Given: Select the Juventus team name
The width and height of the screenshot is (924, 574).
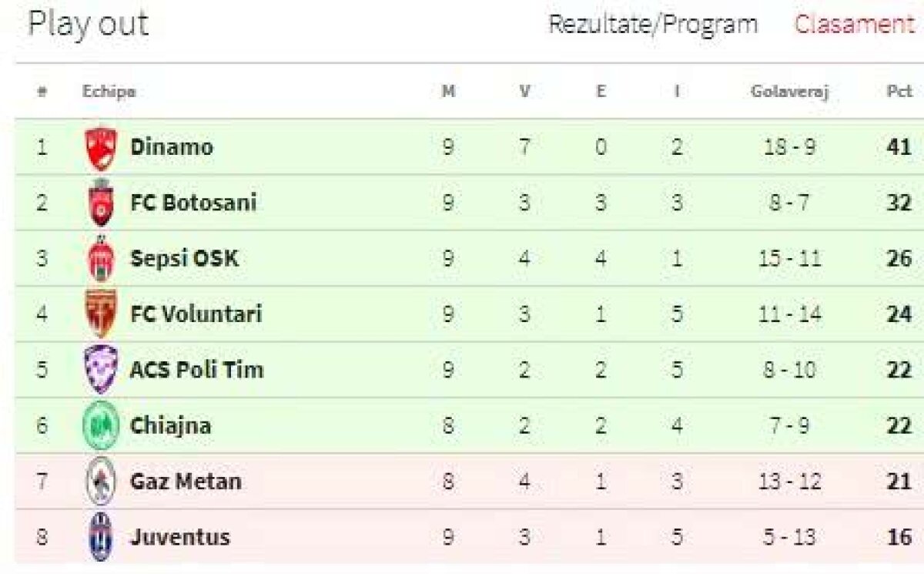Looking at the screenshot, I should pyautogui.click(x=180, y=536).
